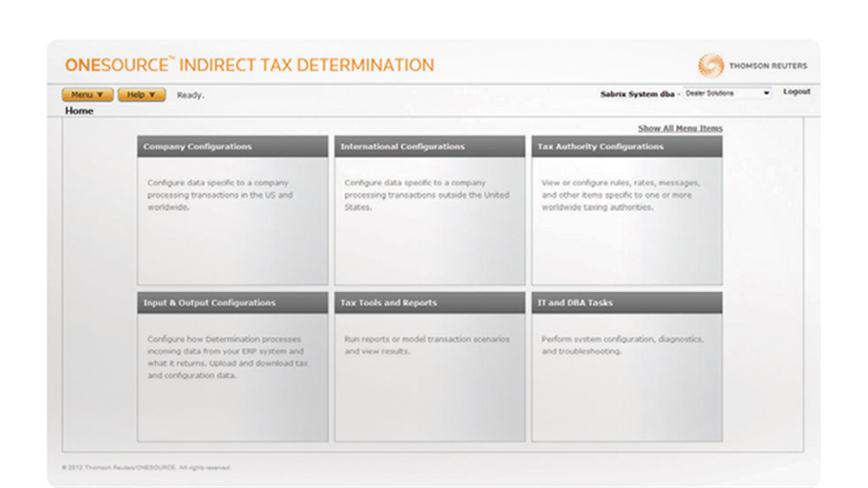Click the Company Configurations description text

pos(220,195)
